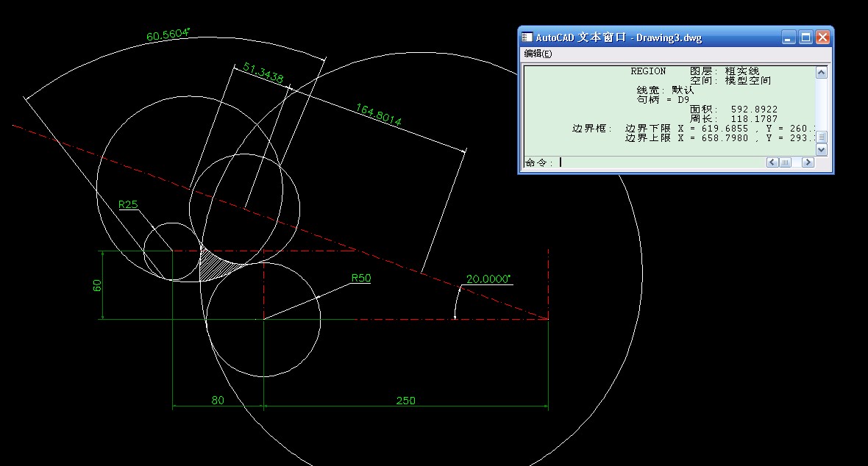This screenshot has height=466, width=868.
Task: Focus the 命令: command input line
Action: 644,162
